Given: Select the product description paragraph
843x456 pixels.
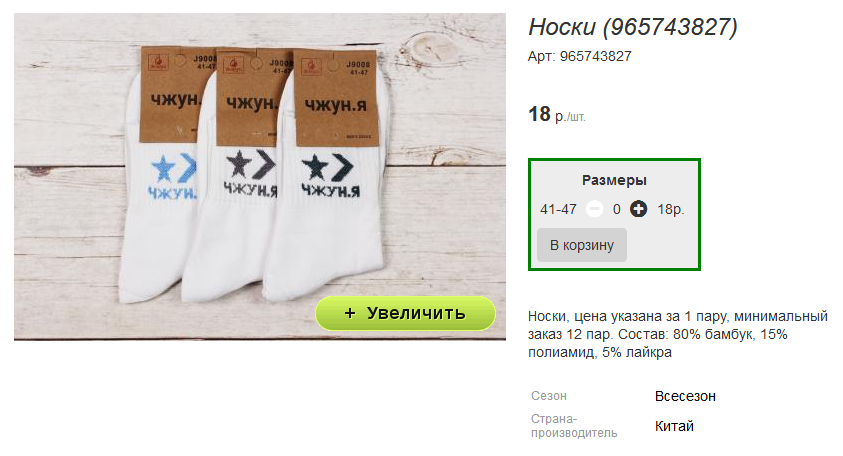Looking at the screenshot, I should [x=677, y=334].
